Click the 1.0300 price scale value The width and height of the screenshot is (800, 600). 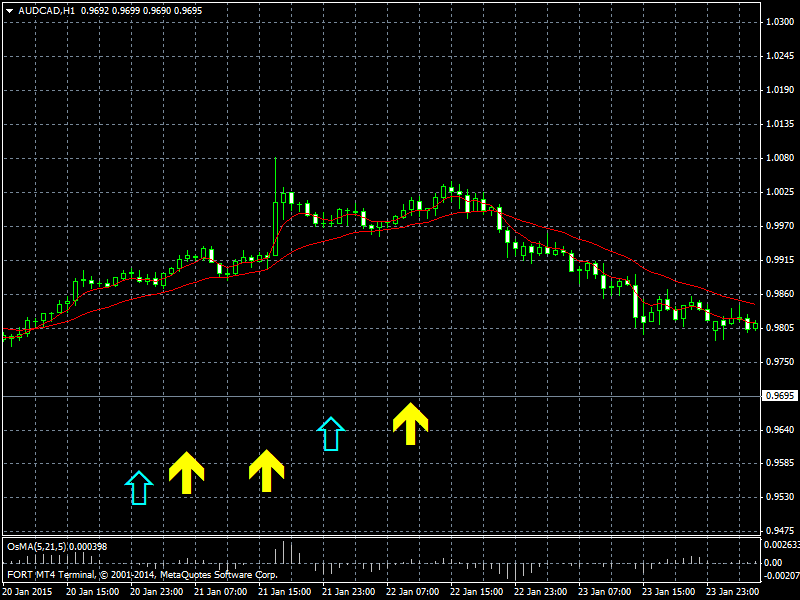(x=780, y=22)
